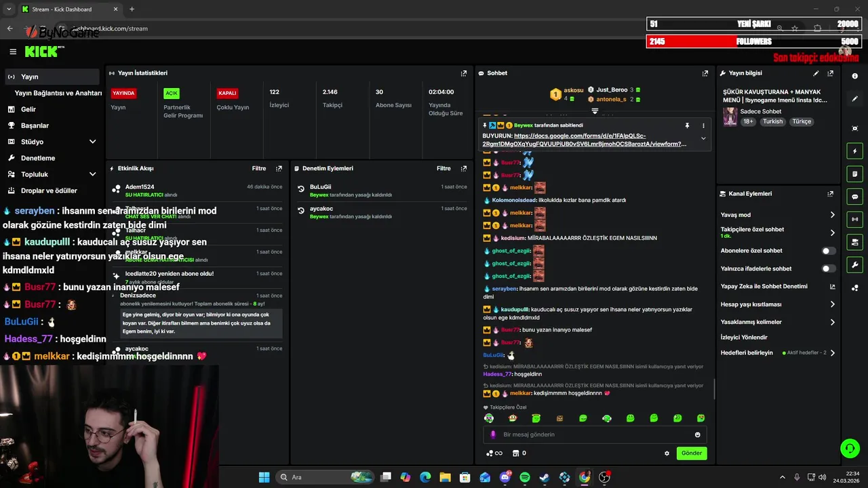The image size is (868, 488).
Task: Click Filtre in Denetim Eylemleri panel
Action: pyautogui.click(x=443, y=168)
